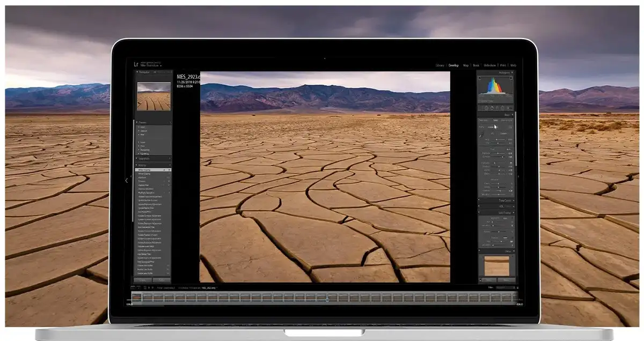Go to the Slideshow module
This screenshot has height=341, width=644.
coord(489,65)
